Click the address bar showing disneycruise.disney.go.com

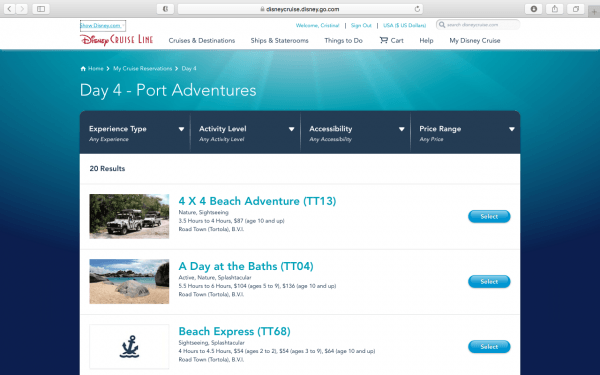(301, 9)
